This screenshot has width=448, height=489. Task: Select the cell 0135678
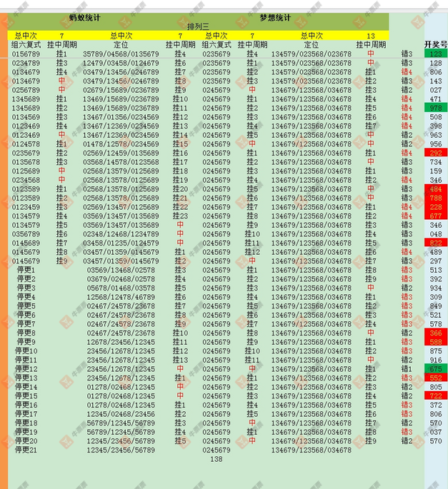tap(26, 162)
